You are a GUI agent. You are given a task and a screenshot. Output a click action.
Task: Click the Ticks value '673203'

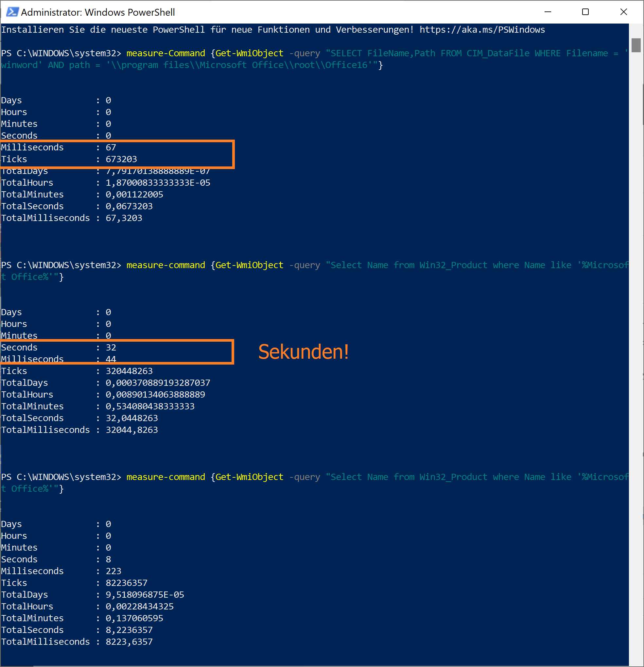[121, 159]
